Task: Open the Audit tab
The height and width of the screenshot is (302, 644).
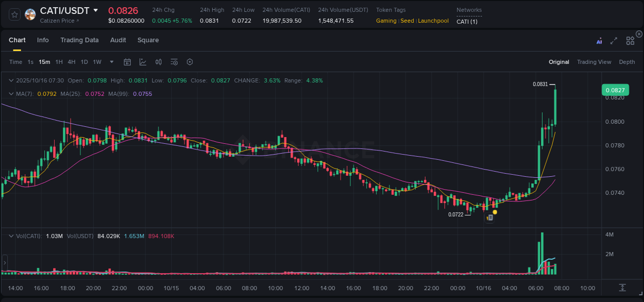Action: [x=118, y=40]
